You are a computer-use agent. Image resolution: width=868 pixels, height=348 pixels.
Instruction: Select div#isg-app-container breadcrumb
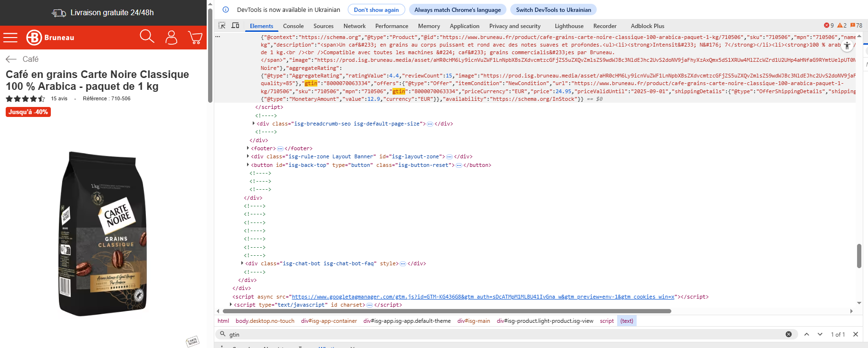click(329, 321)
